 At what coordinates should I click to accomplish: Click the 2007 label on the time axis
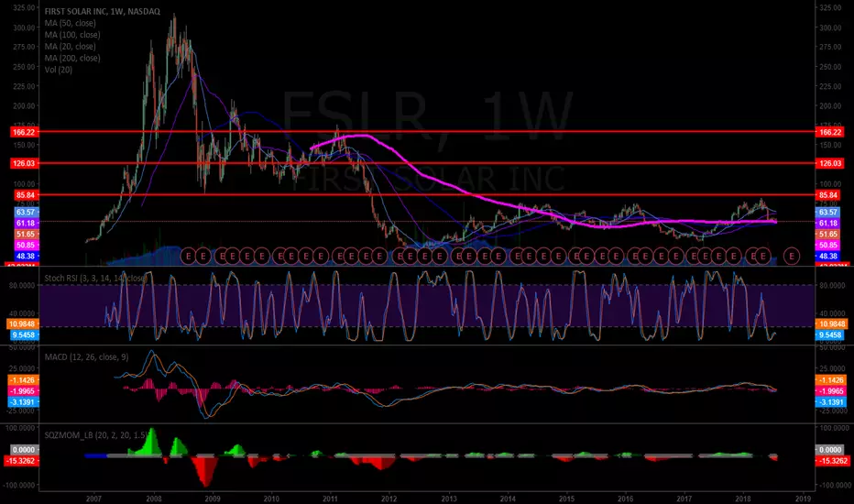(x=93, y=498)
